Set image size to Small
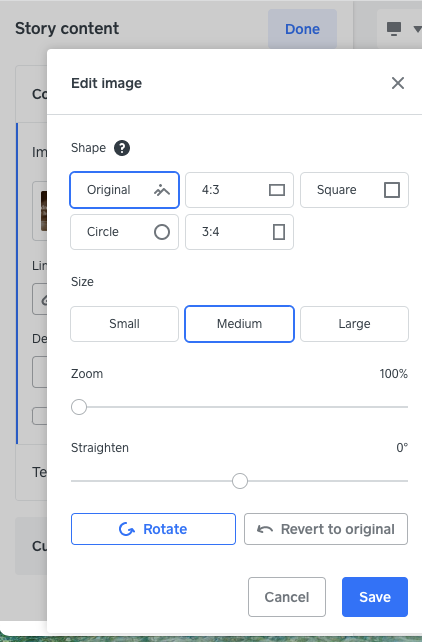Image resolution: width=422 pixels, height=642 pixels. [x=124, y=324]
